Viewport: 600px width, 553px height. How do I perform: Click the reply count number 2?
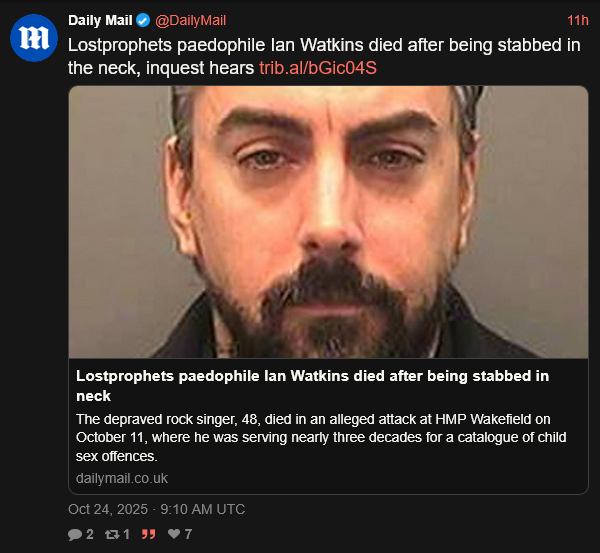coord(90,534)
